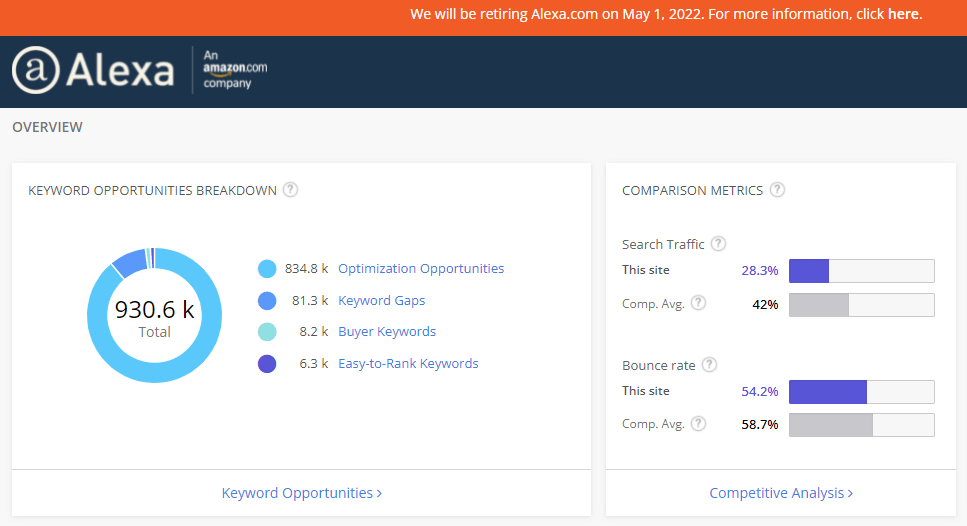Viewport: 967px width, 526px height.
Task: Click the 28.3% search traffic value
Action: 760,271
